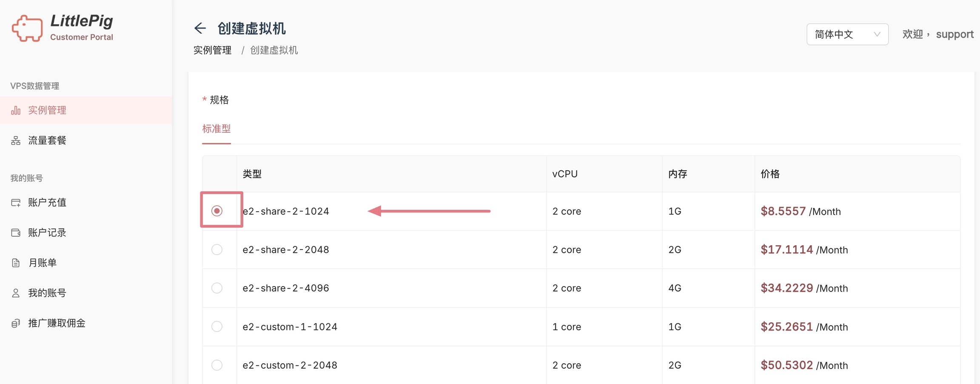
Task: Click the 我的账号 person icon
Action: [x=16, y=293]
